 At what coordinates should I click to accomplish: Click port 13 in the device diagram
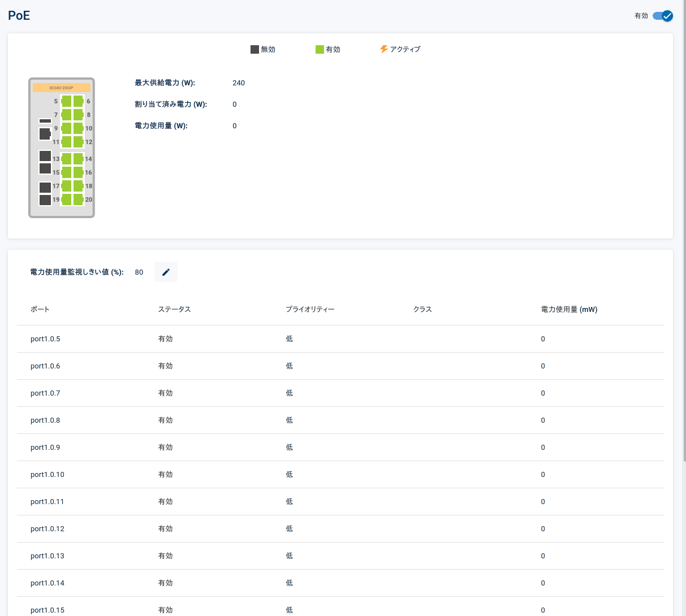pyautogui.click(x=66, y=159)
